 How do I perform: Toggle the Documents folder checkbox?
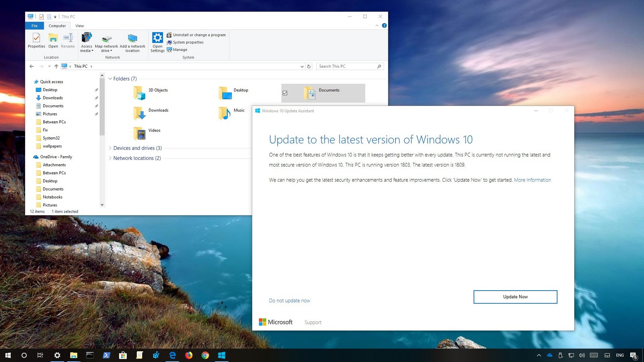(285, 92)
